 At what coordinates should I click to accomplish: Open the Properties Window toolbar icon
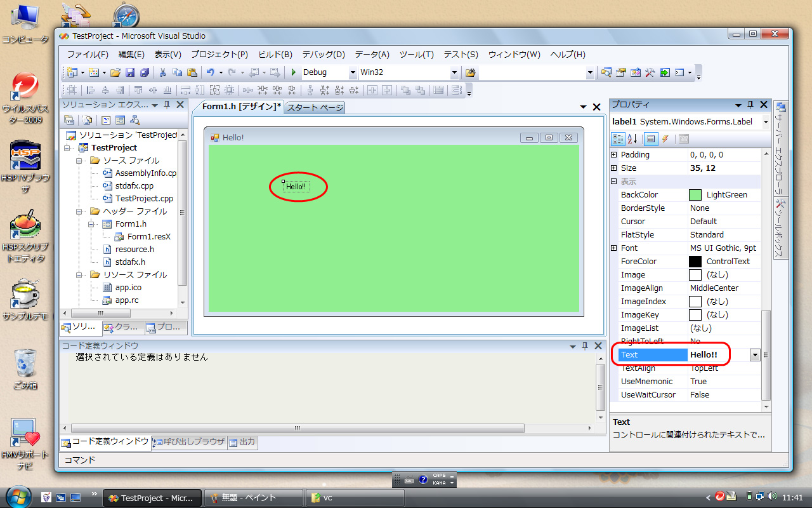pos(621,72)
